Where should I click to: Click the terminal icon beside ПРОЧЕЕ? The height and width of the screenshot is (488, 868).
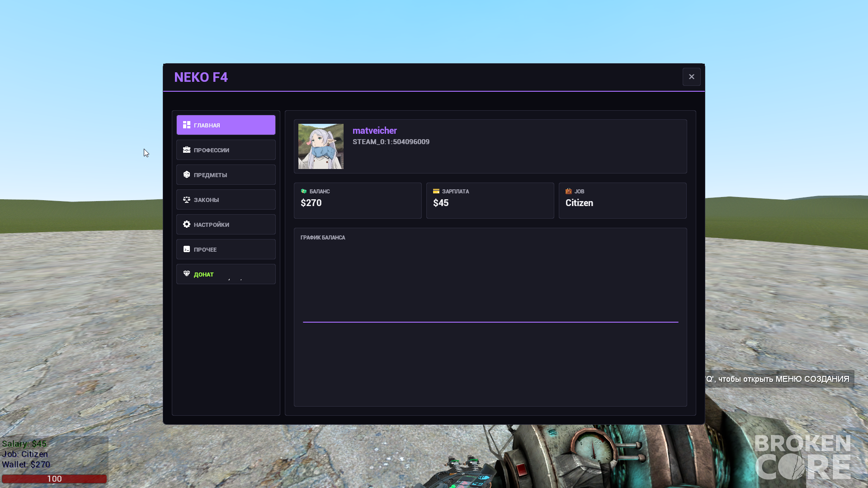pos(187,249)
